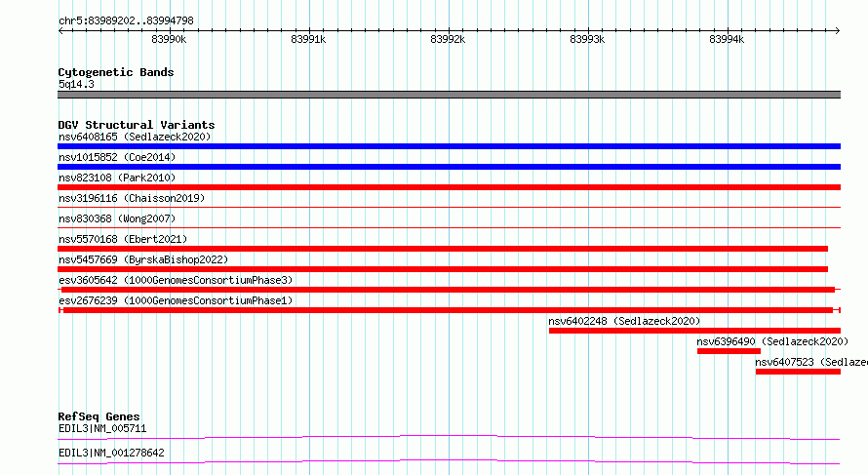Image resolution: width=868 pixels, height=475 pixels.
Task: Click the chr5:83989202..83994798 coordinate label
Action: click(126, 20)
